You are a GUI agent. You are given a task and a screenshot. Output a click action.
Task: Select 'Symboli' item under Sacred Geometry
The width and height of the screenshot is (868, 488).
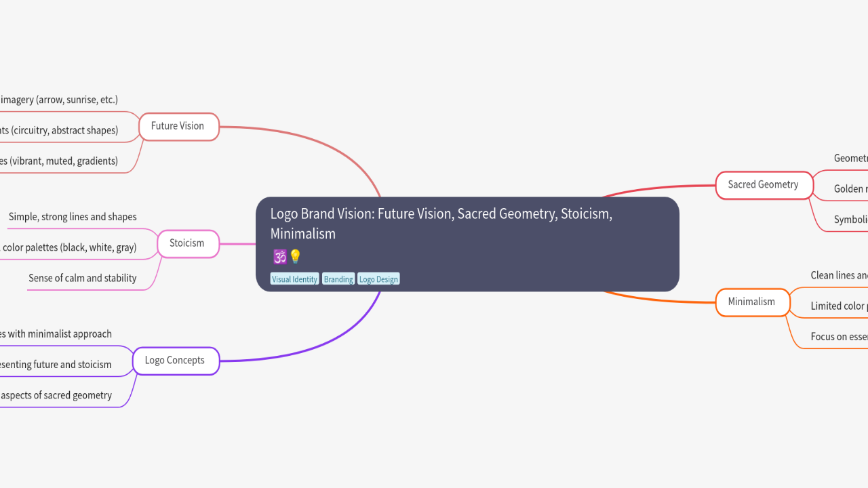pos(851,219)
